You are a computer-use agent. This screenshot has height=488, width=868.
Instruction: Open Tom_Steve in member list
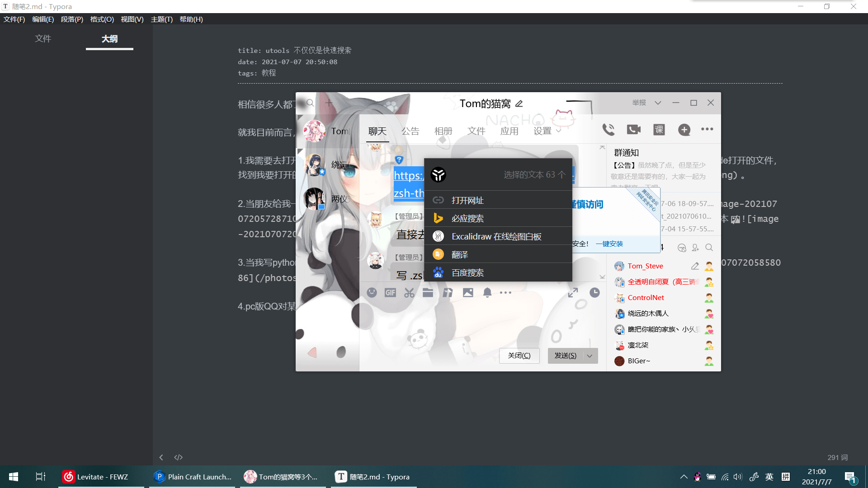(645, 266)
